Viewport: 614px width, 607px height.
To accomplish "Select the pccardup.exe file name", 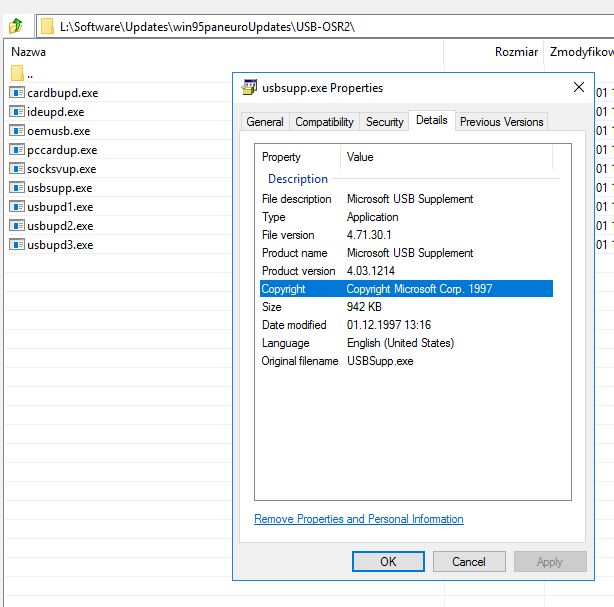I will click(62, 150).
